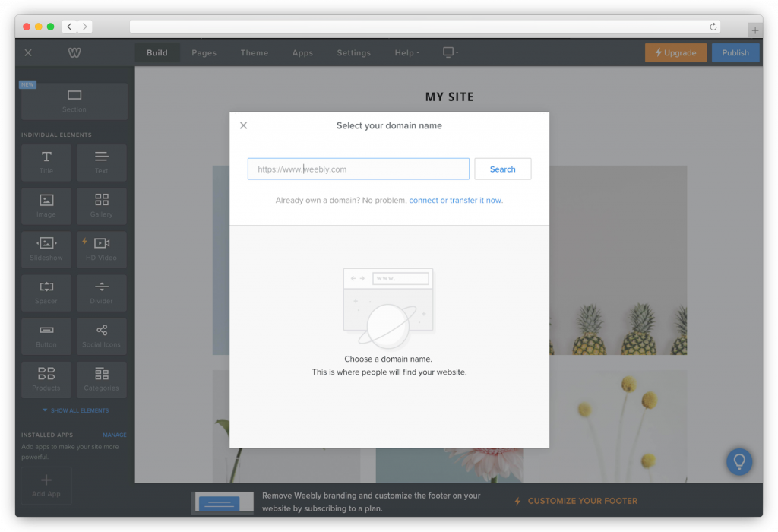The image size is (778, 532).
Task: Select the Text element
Action: tap(102, 163)
